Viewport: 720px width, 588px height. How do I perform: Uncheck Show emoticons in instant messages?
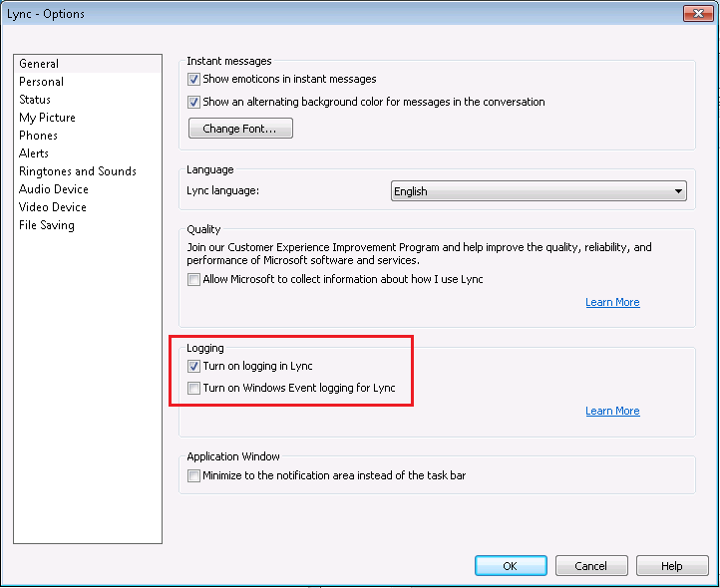(193, 80)
